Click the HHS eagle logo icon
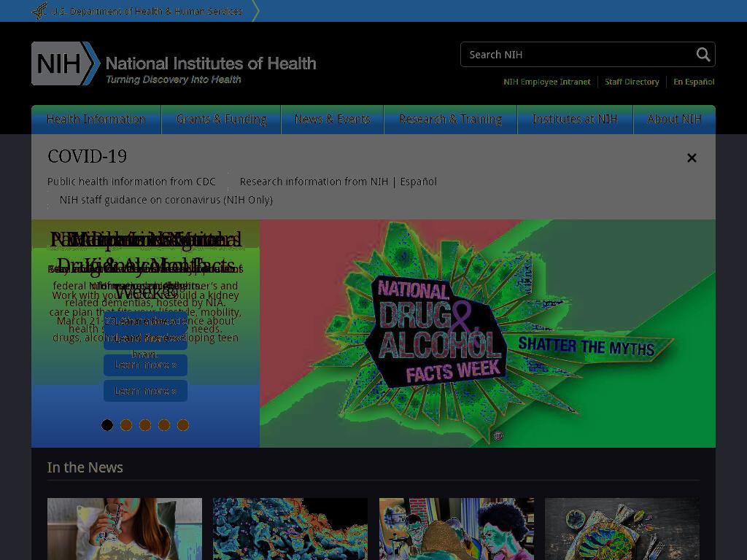 click(x=39, y=10)
